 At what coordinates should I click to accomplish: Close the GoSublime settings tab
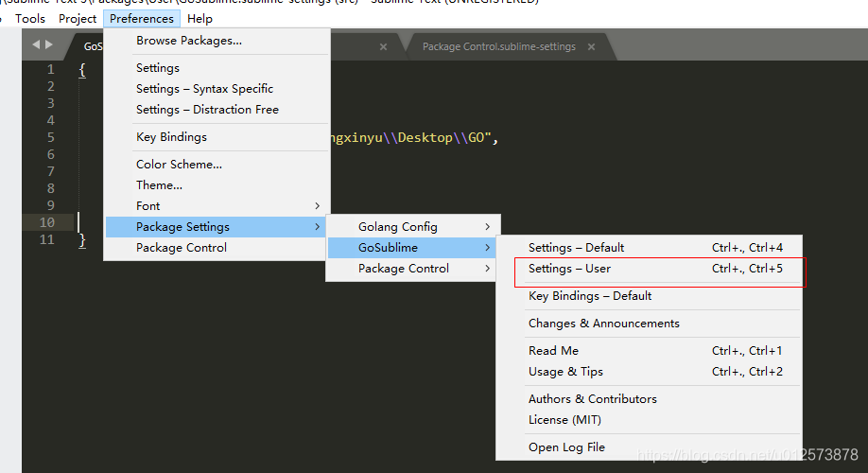[383, 47]
